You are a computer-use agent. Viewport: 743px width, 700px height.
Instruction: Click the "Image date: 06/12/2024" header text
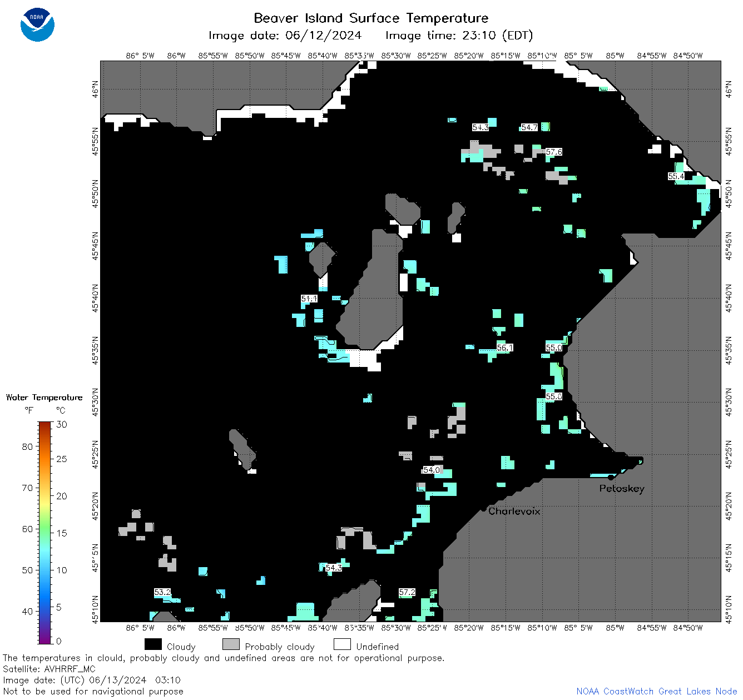click(285, 36)
